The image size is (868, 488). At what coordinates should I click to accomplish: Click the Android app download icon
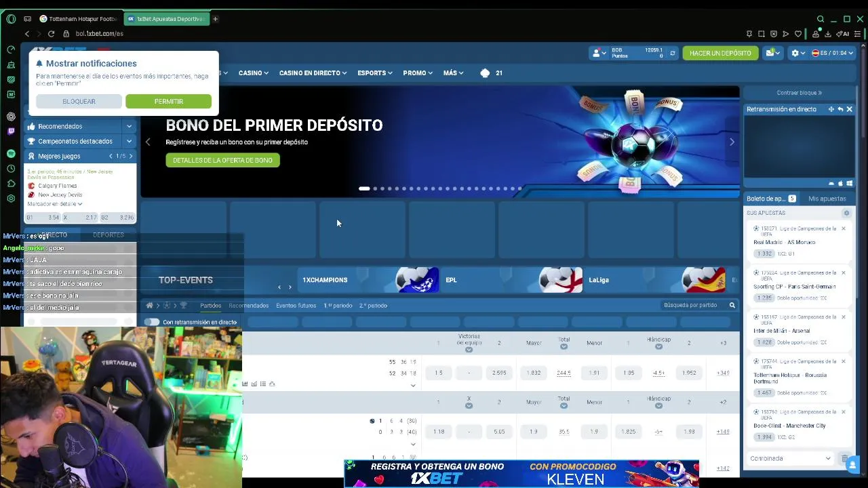pos(831,183)
